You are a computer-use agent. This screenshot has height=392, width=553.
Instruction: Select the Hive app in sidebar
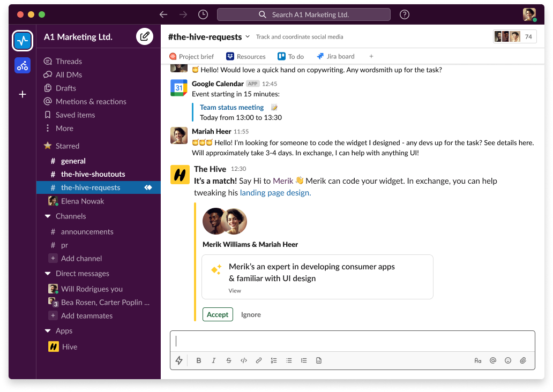[x=69, y=346]
